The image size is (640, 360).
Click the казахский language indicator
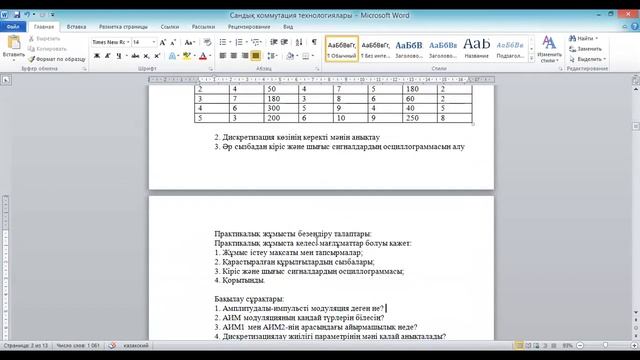(x=136, y=346)
